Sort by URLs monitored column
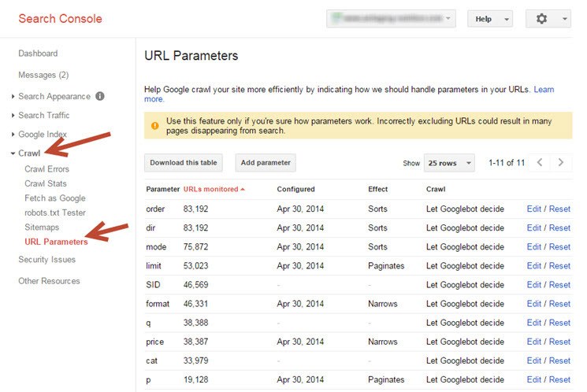587x392 pixels. pos(214,189)
